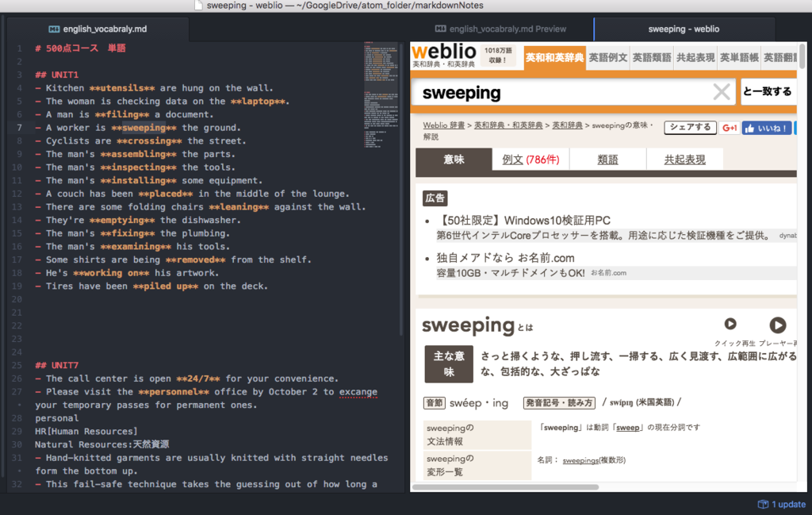Follow the 英和辞典・和英辞典 breadcrumb link
The height and width of the screenshot is (515, 812).
pos(508,125)
